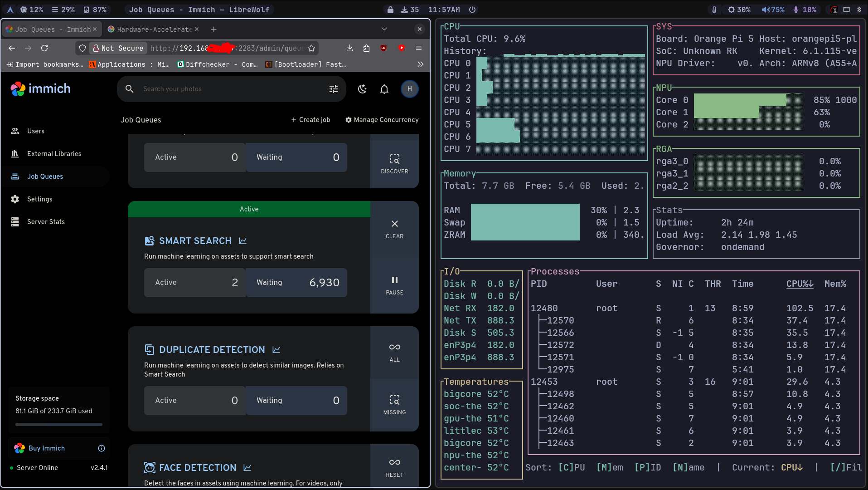The image size is (868, 490).
Task: Go to Users in sidebar
Action: tap(55, 131)
